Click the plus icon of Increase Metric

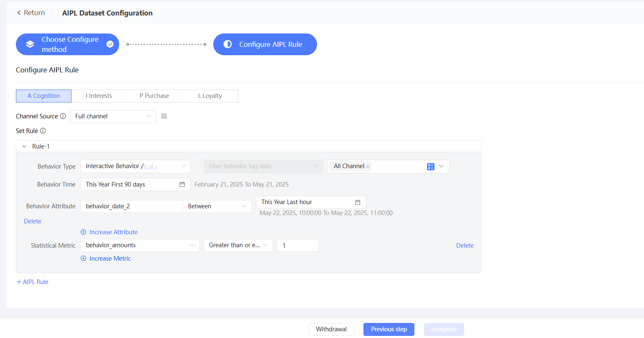(x=84, y=259)
